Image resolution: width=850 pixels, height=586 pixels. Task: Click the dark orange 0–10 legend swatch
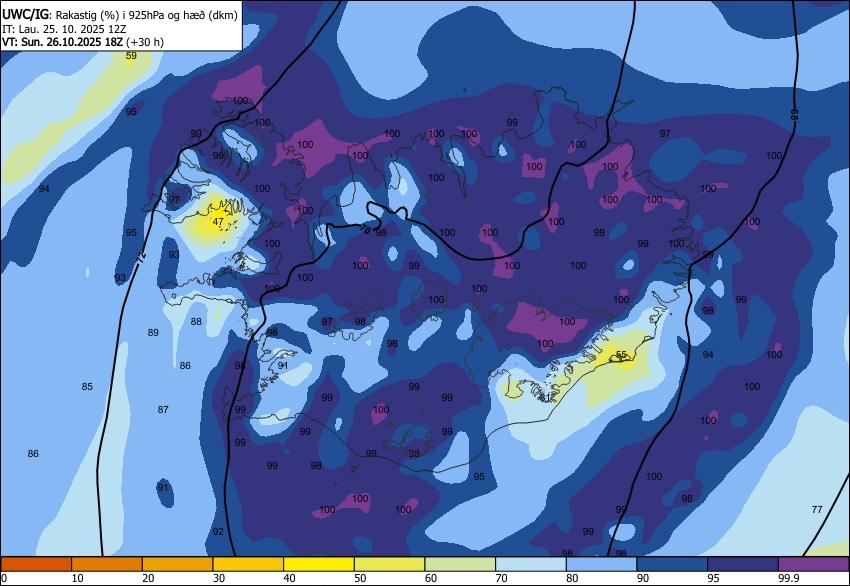[36, 564]
